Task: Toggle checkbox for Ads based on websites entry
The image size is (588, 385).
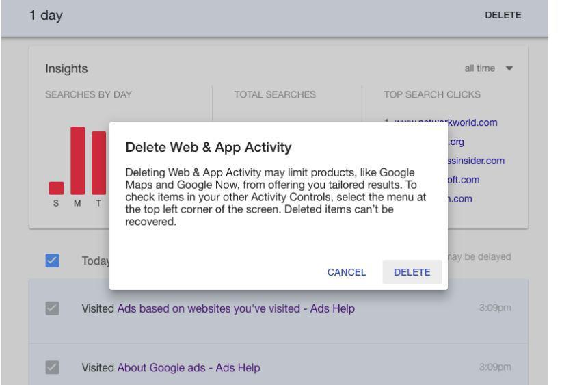Action: pyautogui.click(x=52, y=308)
